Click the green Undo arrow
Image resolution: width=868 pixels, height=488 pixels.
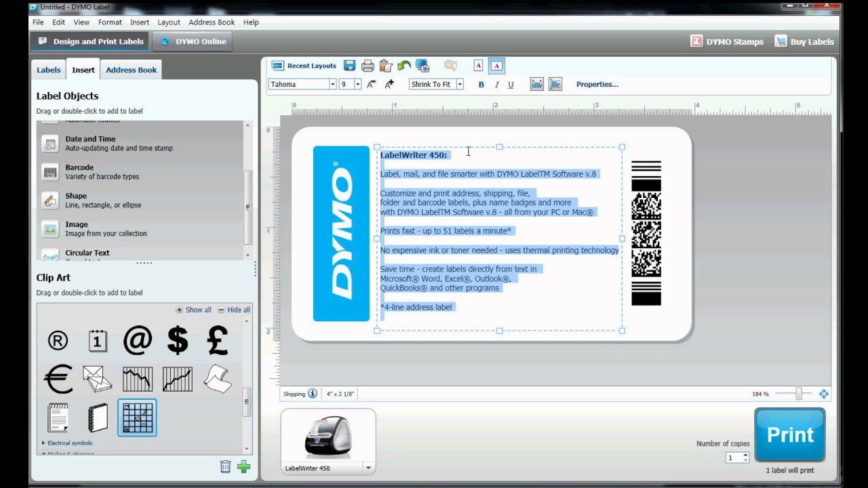tap(404, 66)
